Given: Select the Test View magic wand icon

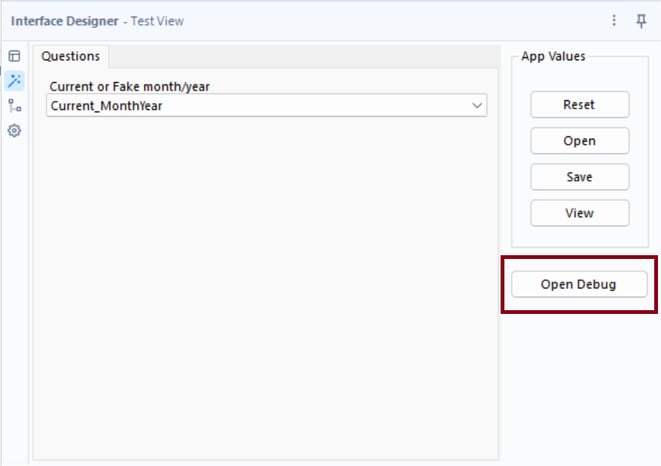Looking at the screenshot, I should [14, 80].
